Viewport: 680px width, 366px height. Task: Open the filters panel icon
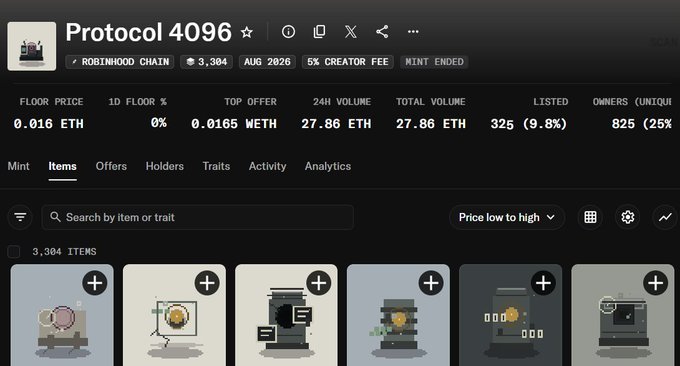pos(20,217)
